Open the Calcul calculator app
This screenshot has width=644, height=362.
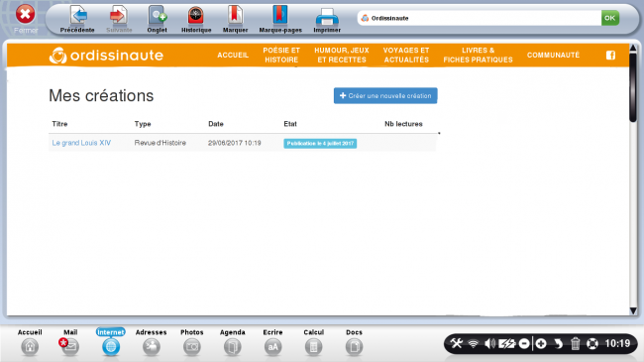click(x=313, y=342)
